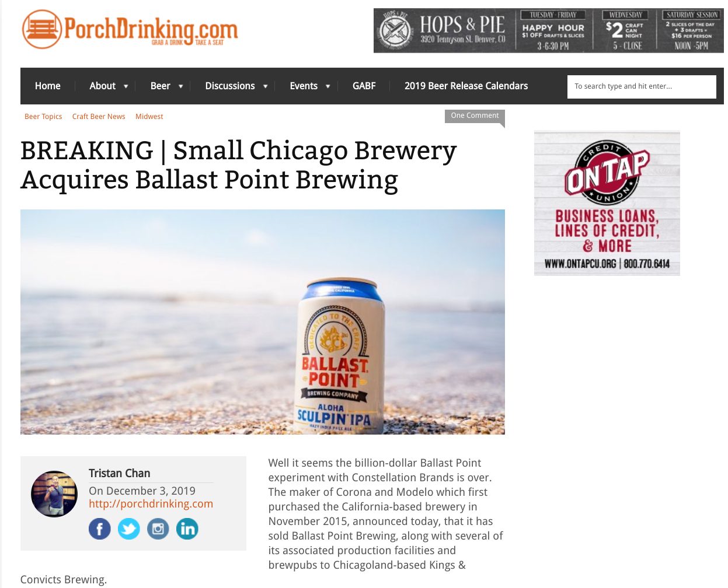The width and height of the screenshot is (728, 588).
Task: Open the Craft Beer News category link
Action: 99,117
